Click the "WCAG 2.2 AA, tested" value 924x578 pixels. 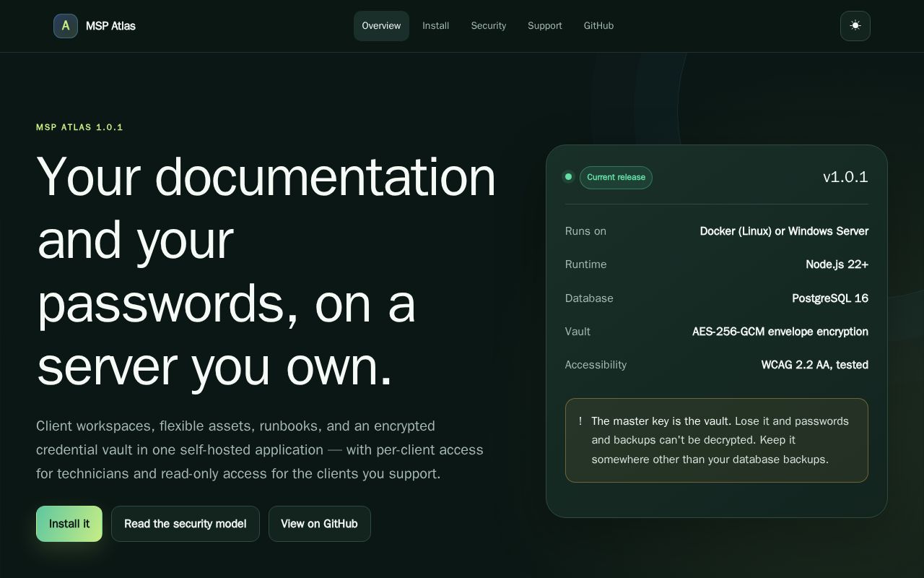click(814, 365)
